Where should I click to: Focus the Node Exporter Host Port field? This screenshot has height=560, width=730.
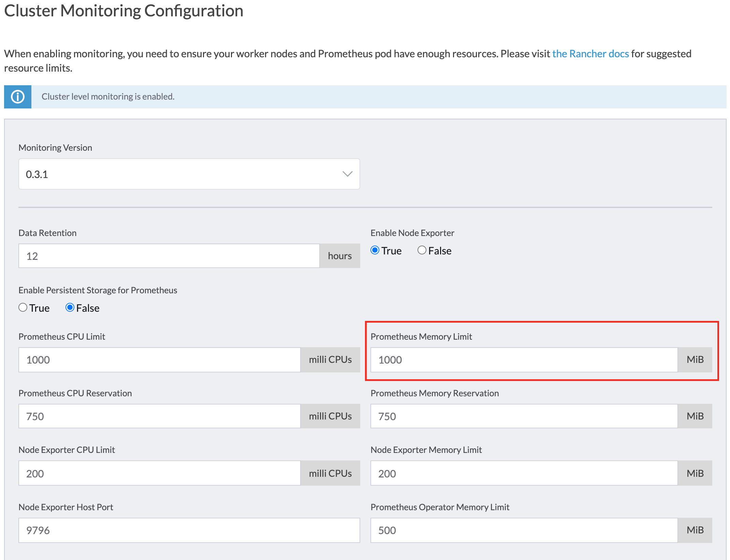[189, 530]
